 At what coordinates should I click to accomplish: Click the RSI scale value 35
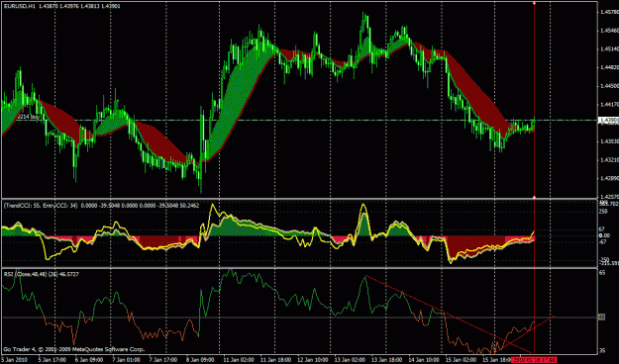coord(602,350)
